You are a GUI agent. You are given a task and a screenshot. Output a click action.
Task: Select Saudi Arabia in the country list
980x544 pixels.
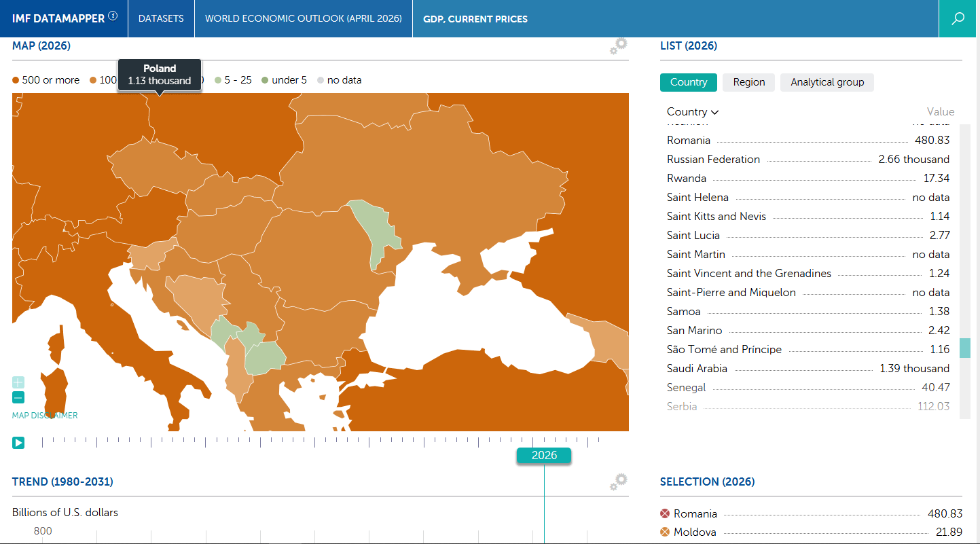[x=697, y=369]
